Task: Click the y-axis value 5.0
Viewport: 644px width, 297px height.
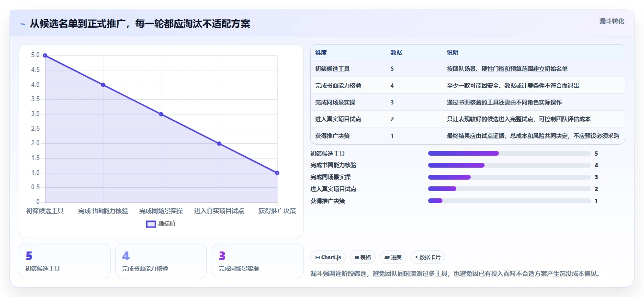Action: click(x=35, y=55)
